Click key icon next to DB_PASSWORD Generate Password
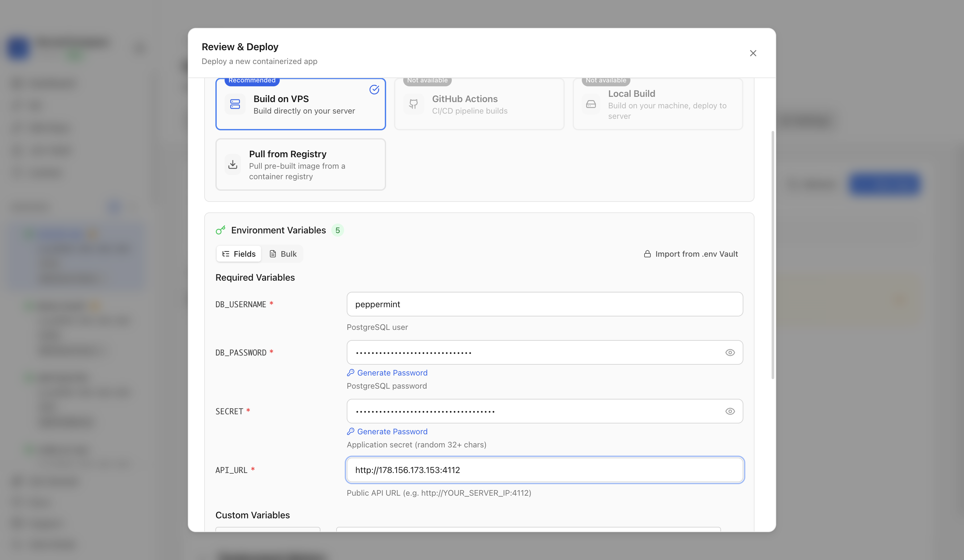The image size is (964, 560). pos(350,373)
